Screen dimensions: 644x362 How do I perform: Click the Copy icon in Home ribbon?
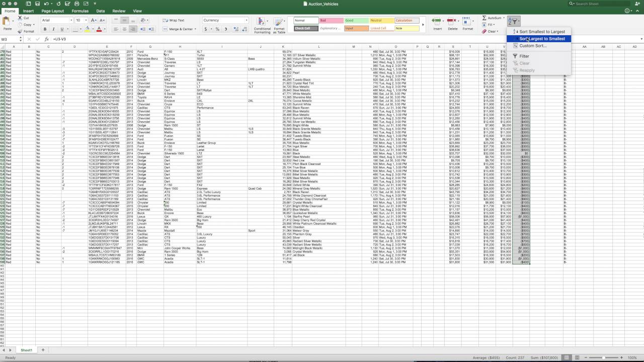pos(20,25)
